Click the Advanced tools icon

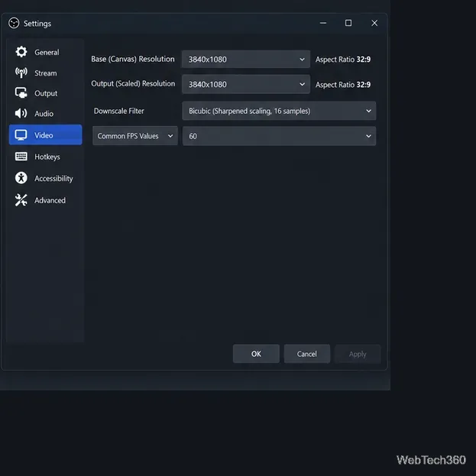pyautogui.click(x=21, y=200)
